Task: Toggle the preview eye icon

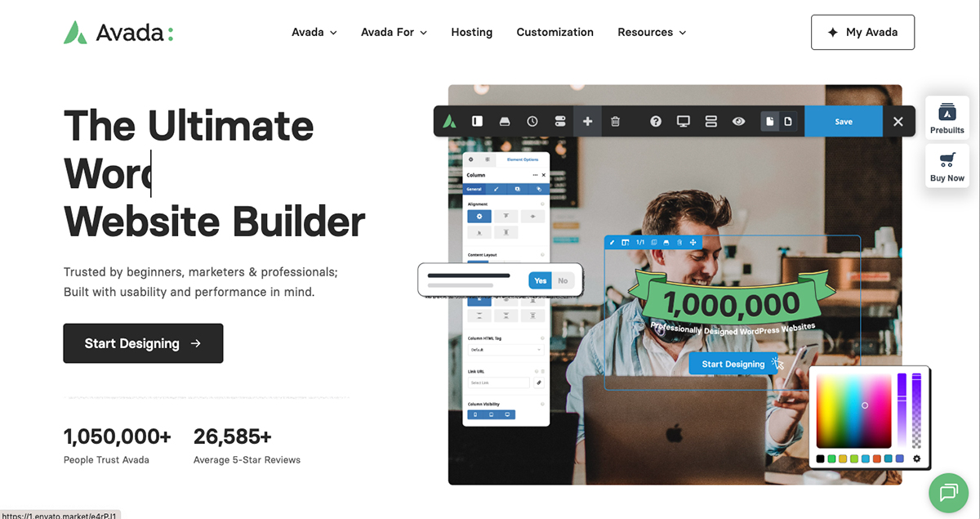Action: click(738, 121)
